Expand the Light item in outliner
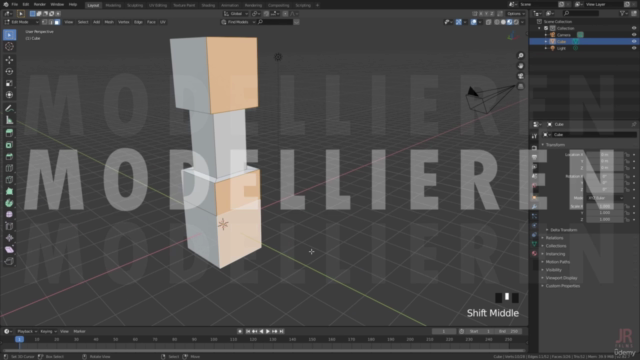Viewport: 640px width, 360px height. (546, 48)
